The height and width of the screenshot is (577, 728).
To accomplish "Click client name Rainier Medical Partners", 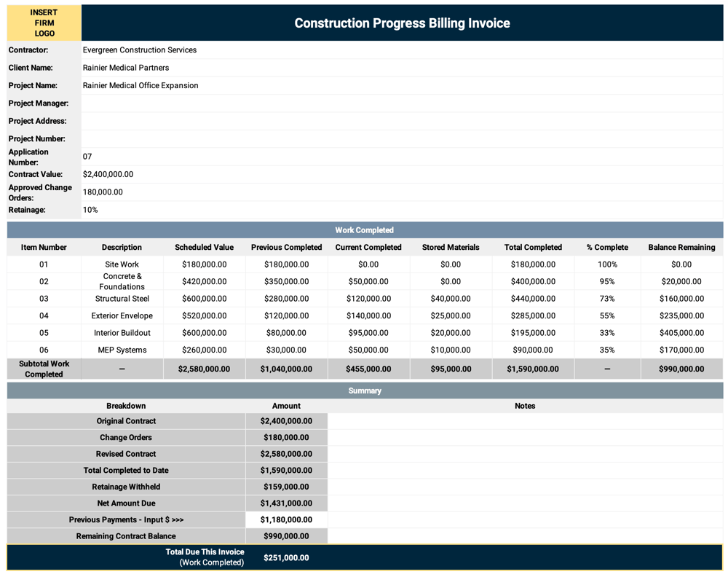I will (126, 67).
